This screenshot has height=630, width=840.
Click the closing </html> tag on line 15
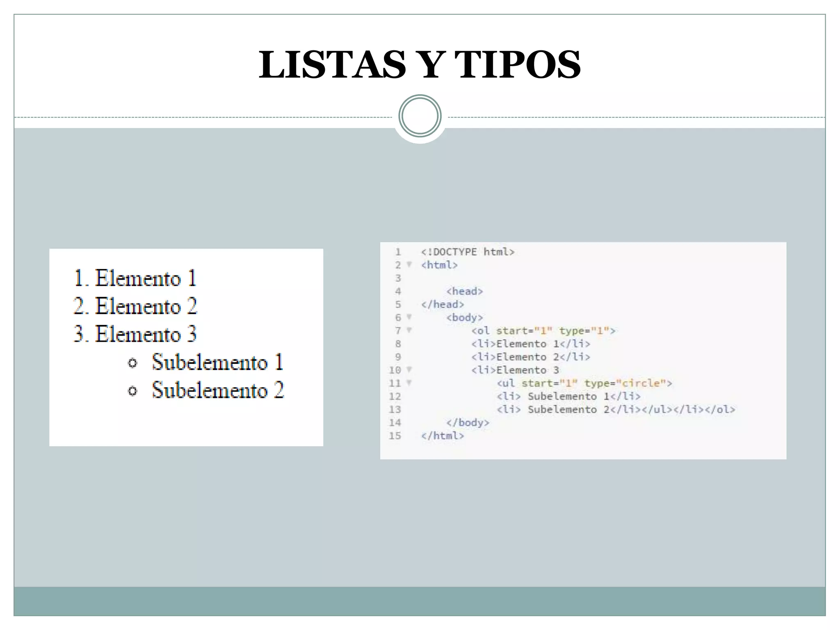[443, 436]
